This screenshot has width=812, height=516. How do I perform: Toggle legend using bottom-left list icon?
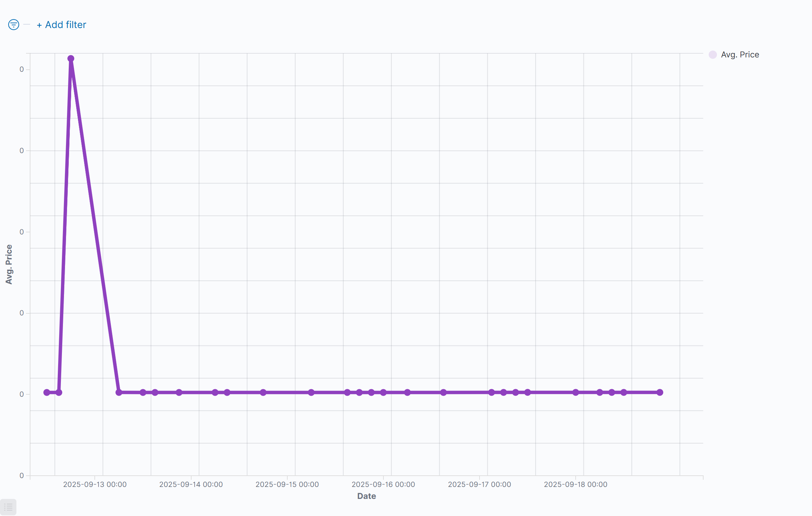point(8,507)
